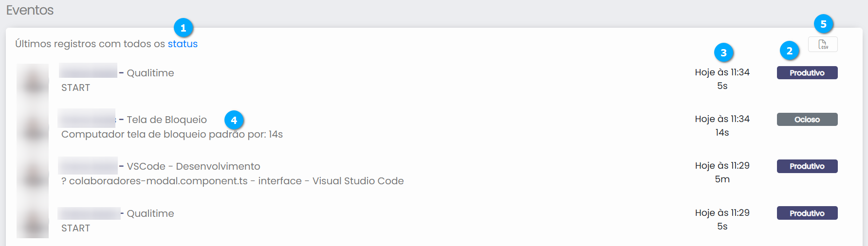Click avatar of Tela de Bloqueio event

(x=33, y=127)
